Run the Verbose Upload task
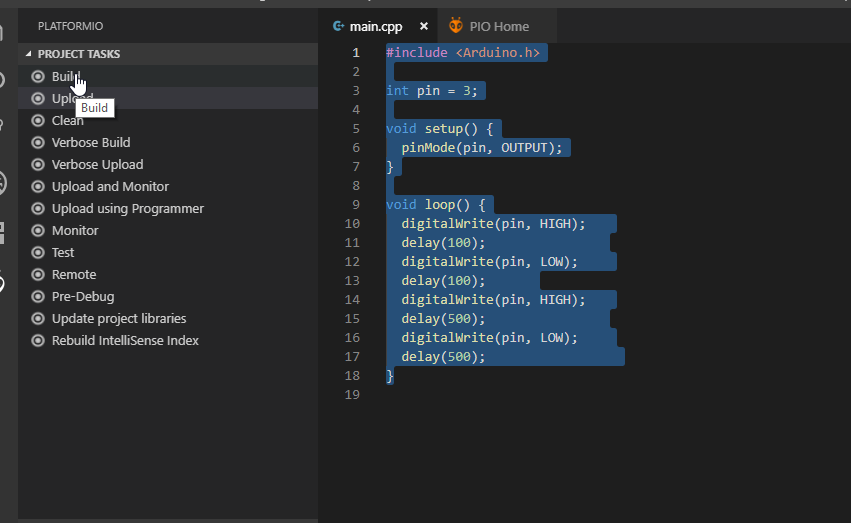851x523 pixels. [x=97, y=164]
